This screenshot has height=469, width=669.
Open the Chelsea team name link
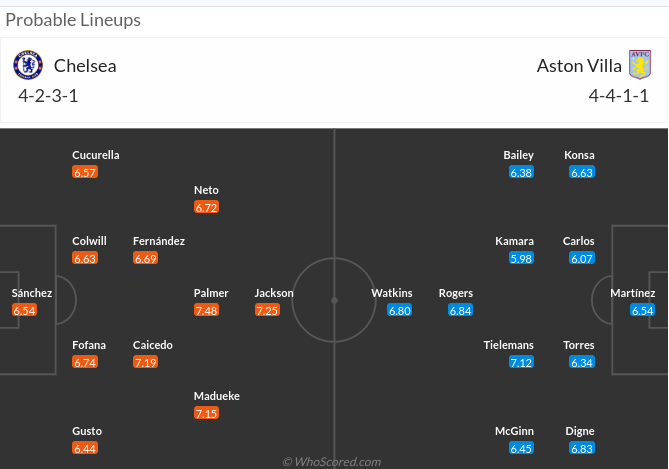(85, 66)
